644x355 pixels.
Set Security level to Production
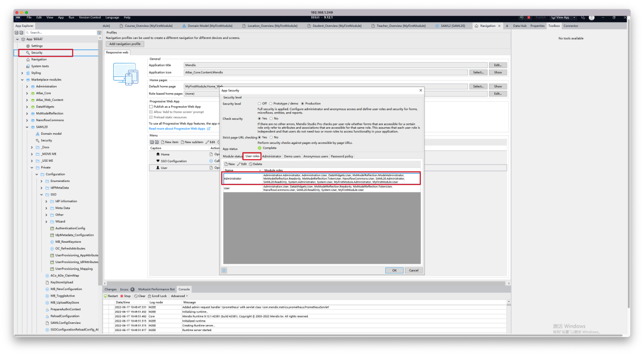303,104
